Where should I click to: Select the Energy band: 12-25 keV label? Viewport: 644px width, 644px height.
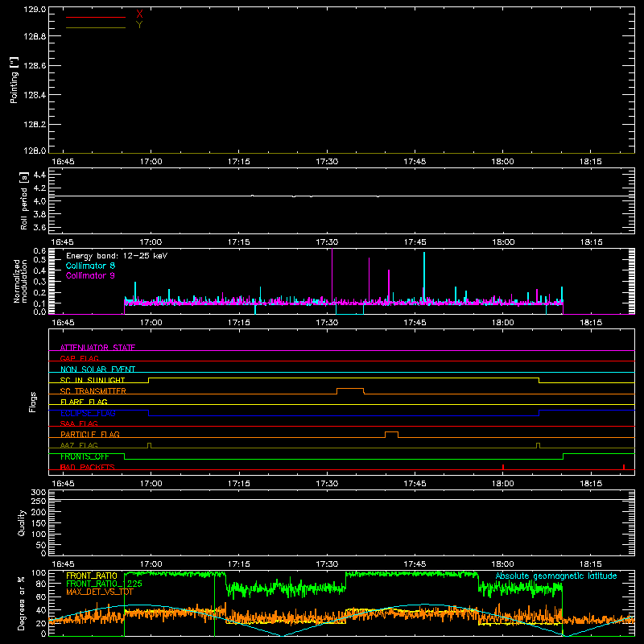117,256
